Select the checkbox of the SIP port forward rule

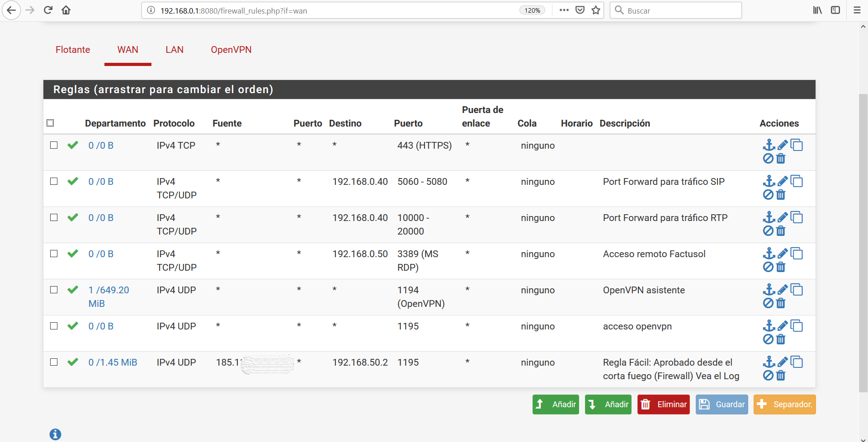point(54,181)
